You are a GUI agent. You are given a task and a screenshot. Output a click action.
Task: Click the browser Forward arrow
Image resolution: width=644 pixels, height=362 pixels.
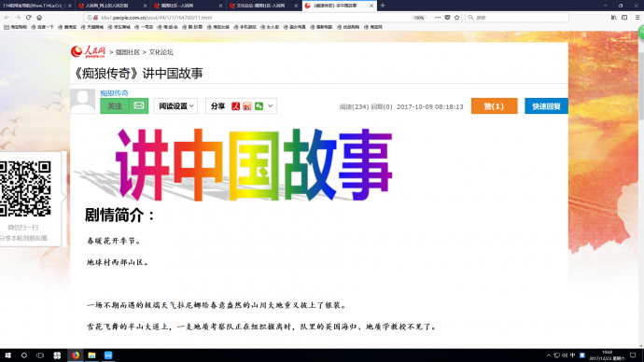tap(18, 17)
